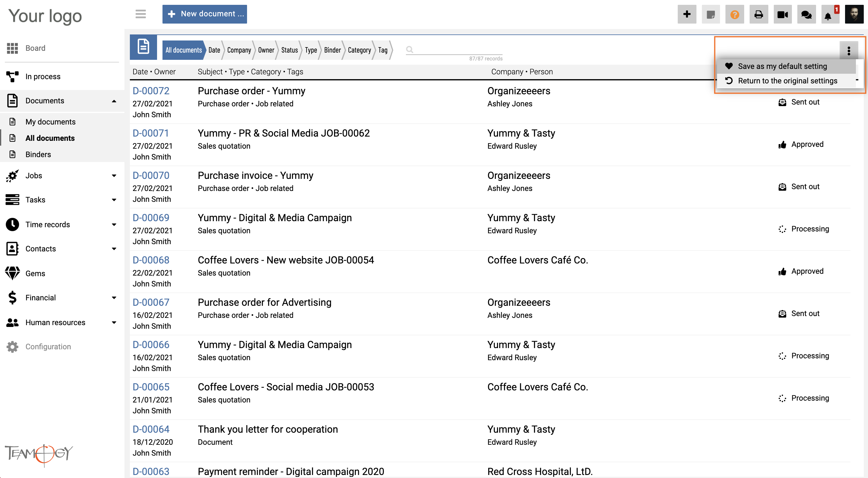Select Save as my default setting
868x478 pixels.
(786, 66)
